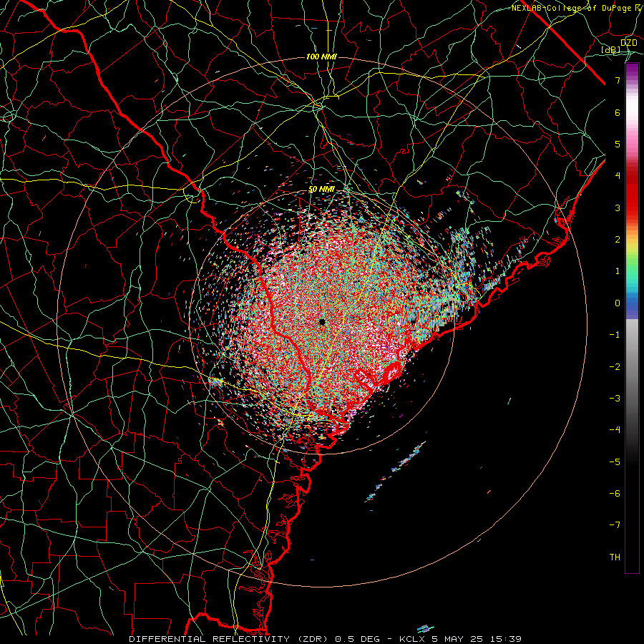Click the "-7" value on the color scale
Viewport: 644px width, 644px height.
[615, 525]
